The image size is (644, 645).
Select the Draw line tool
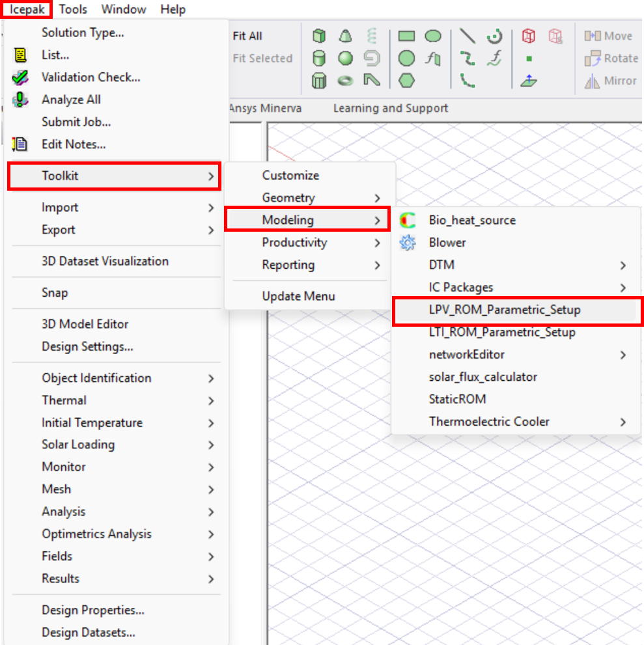point(468,36)
